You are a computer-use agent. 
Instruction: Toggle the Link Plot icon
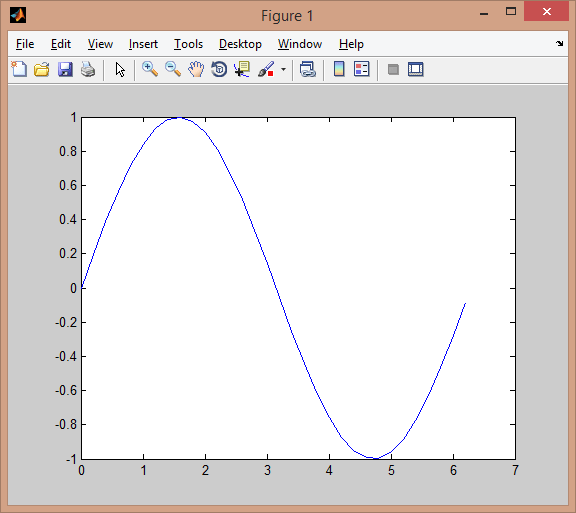307,69
